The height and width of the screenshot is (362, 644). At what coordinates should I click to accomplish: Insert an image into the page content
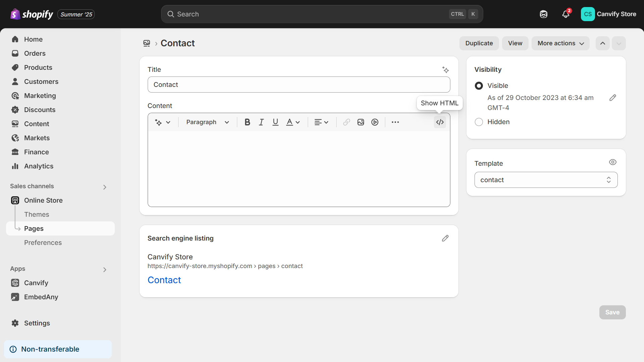[361, 122]
